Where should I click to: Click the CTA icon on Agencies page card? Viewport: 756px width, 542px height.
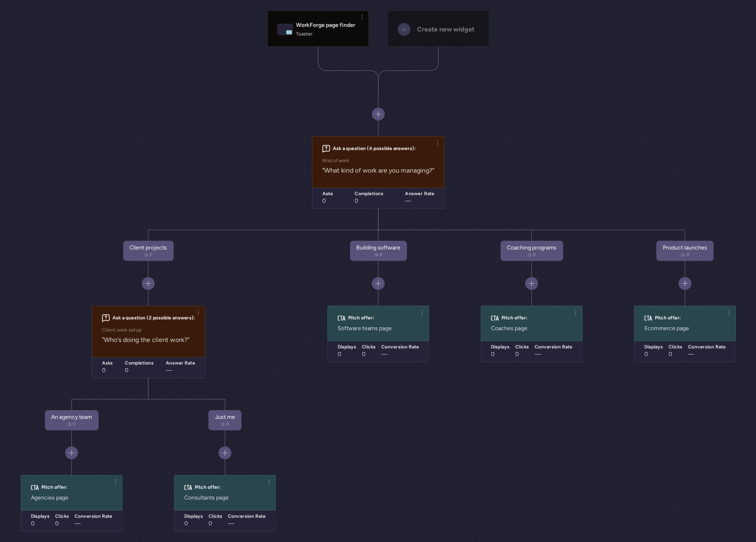[35, 487]
